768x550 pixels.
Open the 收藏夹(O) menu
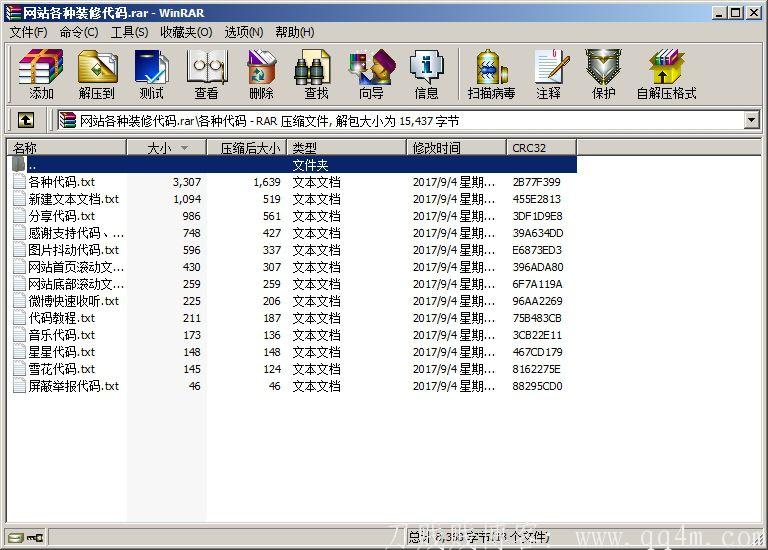[186, 32]
